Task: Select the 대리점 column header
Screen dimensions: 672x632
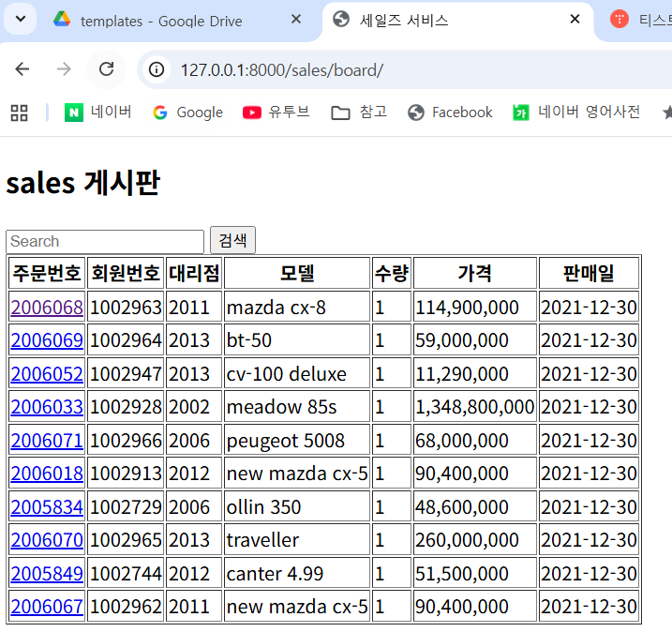Action: click(194, 273)
